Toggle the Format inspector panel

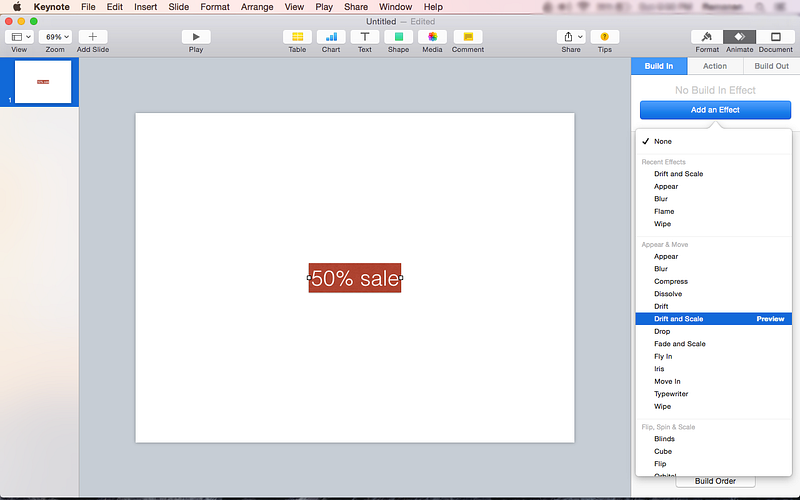707,37
